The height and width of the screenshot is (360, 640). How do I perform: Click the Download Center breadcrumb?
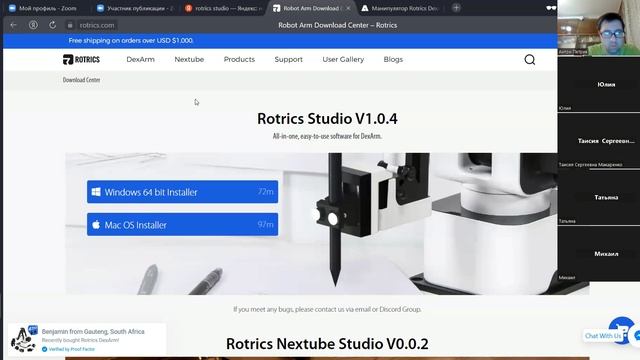click(81, 80)
